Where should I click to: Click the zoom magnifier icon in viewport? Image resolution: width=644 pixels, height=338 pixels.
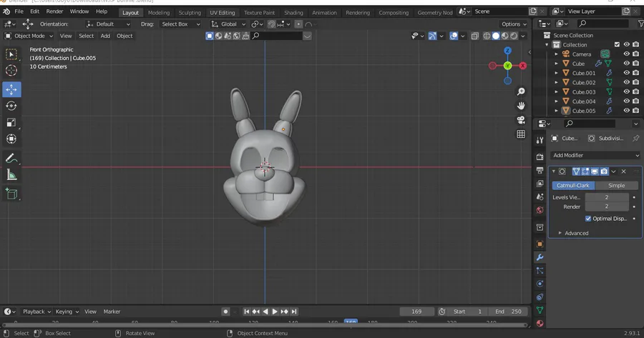(x=521, y=91)
